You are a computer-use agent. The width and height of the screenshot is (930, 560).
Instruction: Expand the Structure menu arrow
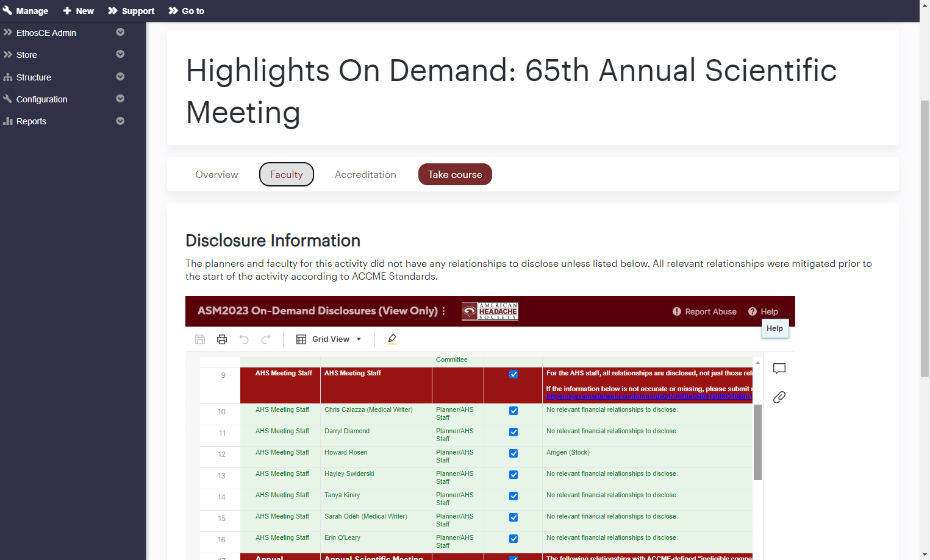click(x=120, y=77)
